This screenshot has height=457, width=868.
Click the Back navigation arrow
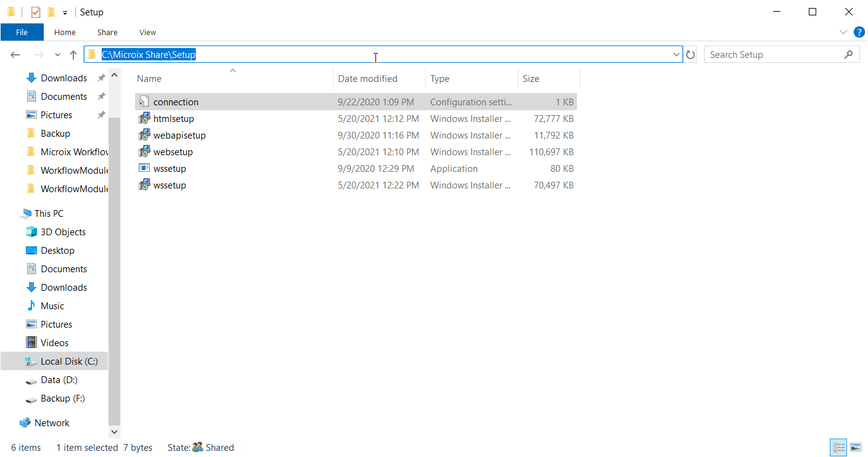coord(15,55)
